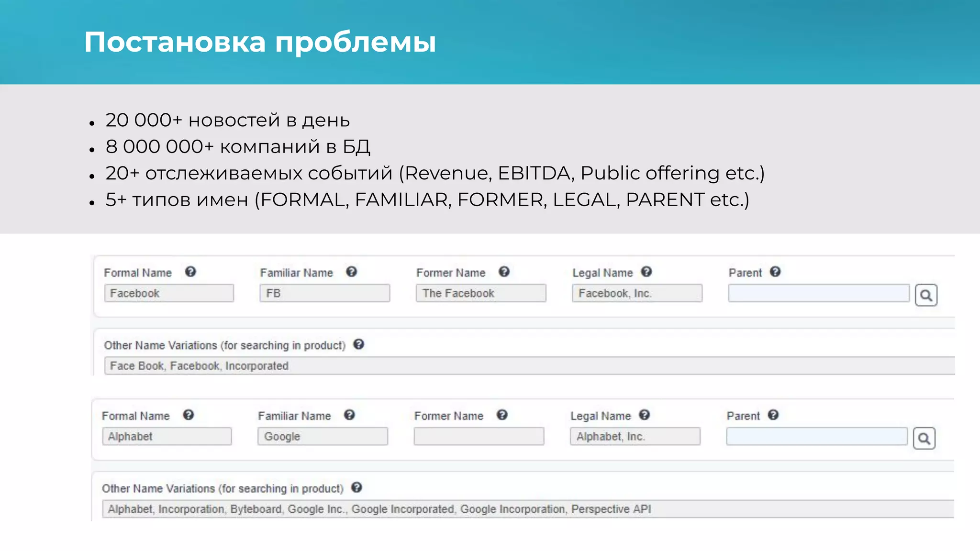Image resolution: width=980 pixels, height=551 pixels.
Task: Click help icon beside Facebook's Former Name label
Action: [x=504, y=272]
